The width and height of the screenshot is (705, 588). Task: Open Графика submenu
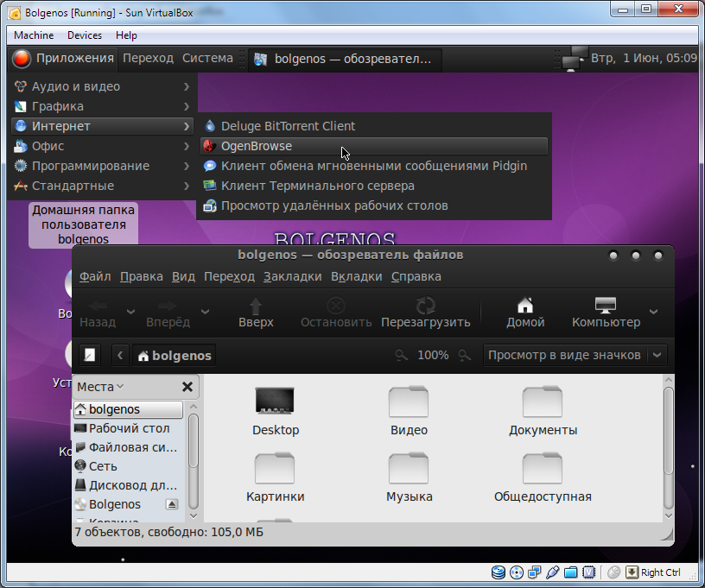coord(102,106)
